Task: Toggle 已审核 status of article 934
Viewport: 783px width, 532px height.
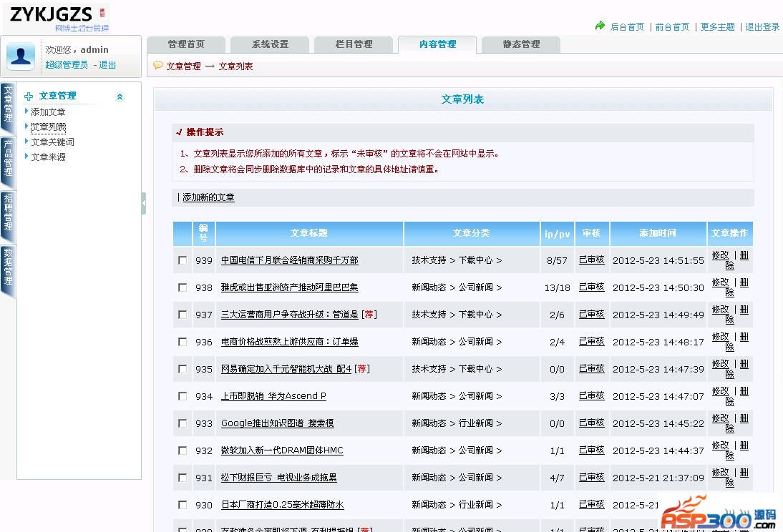Action: (x=591, y=395)
